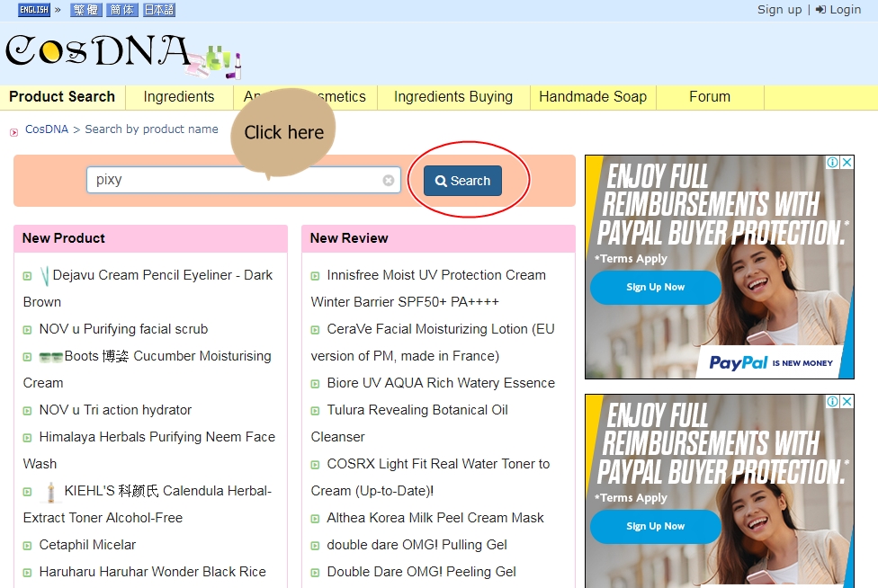Click the CosDNA breadcrumb link
The width and height of the screenshot is (878, 588).
pos(47,129)
